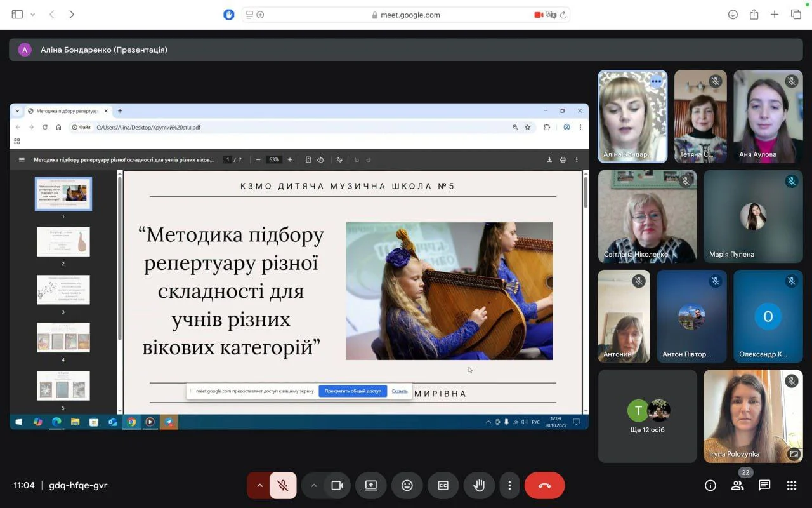The image size is (812, 508).
Task: Click the red Leave call button
Action: coord(544,486)
